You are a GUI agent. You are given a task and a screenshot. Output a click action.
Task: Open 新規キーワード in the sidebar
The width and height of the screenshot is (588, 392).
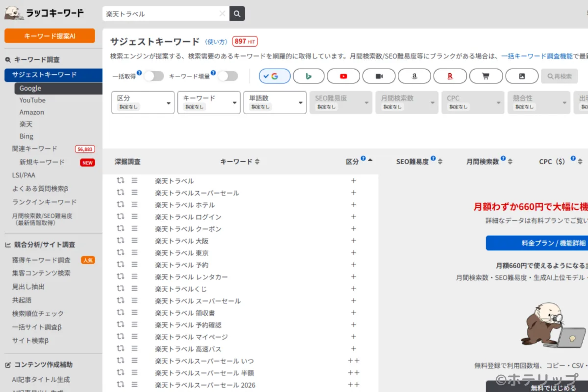(x=42, y=162)
